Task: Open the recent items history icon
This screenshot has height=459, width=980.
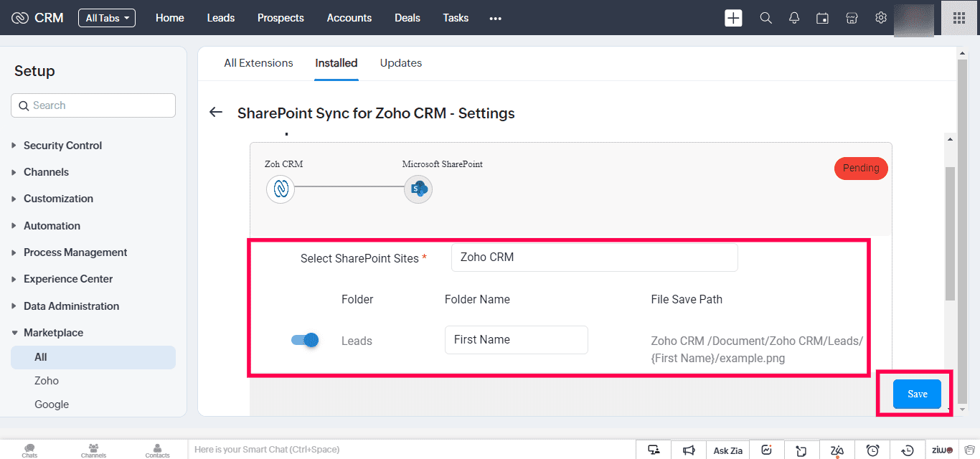Action: 908,450
